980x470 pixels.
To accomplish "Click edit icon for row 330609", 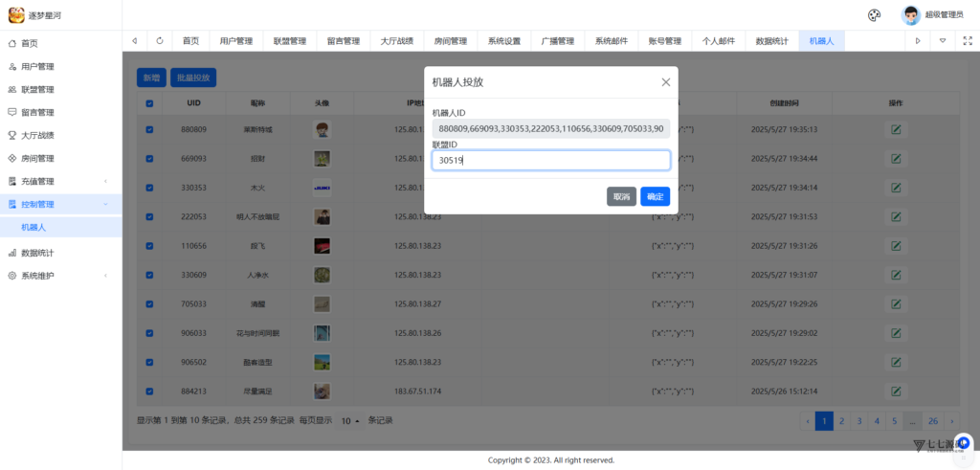I will (896, 275).
